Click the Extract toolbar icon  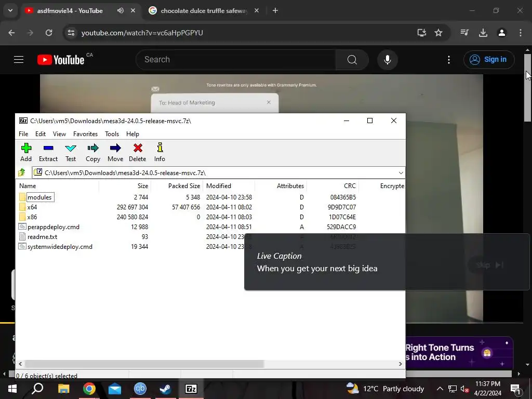tap(48, 152)
